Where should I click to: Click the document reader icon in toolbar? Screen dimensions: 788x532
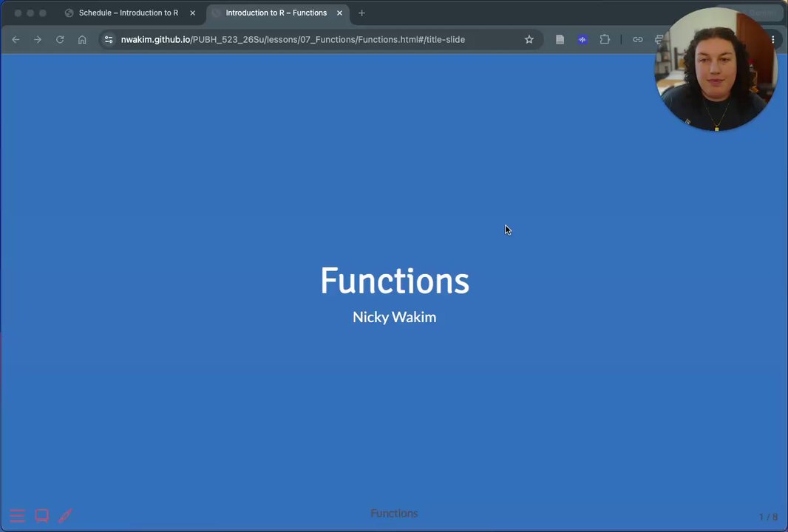pyautogui.click(x=560, y=40)
